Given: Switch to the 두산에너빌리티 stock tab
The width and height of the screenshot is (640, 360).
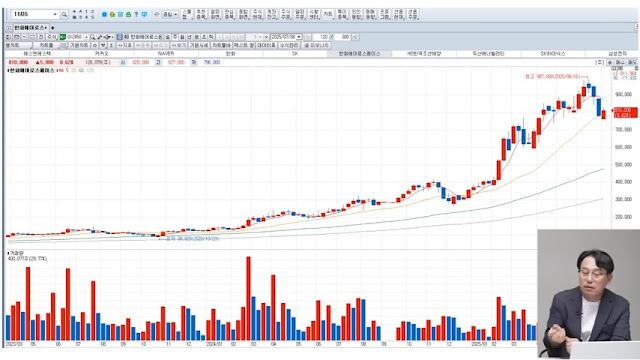Looking at the screenshot, I should 489,54.
